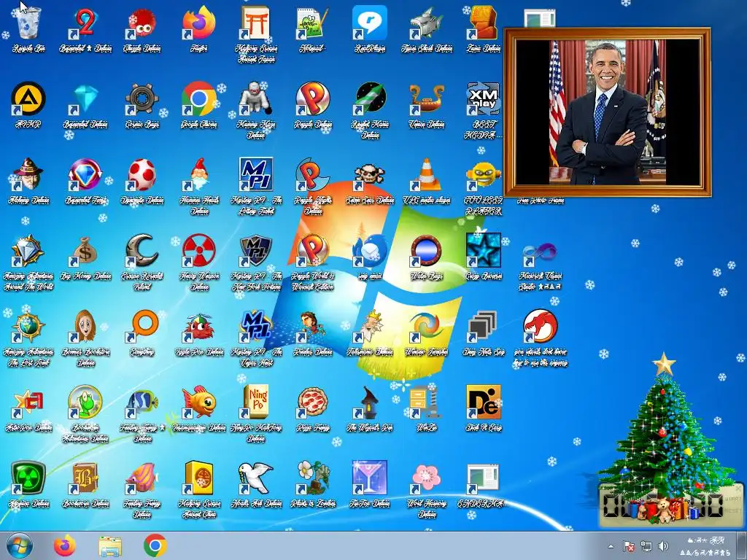Open Insaniquarium Deluxe goldfish icon
This screenshot has height=560, width=747.
pos(198,402)
